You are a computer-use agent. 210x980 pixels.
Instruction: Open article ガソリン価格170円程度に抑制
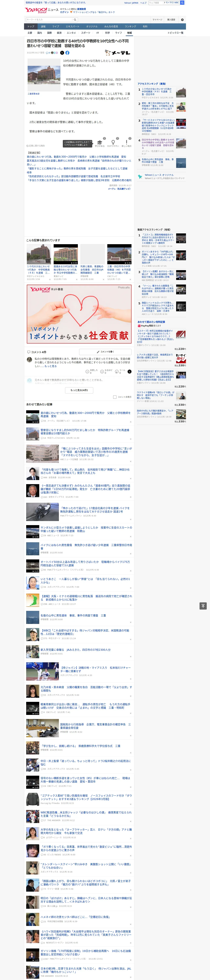pyautogui.click(x=86, y=953)
